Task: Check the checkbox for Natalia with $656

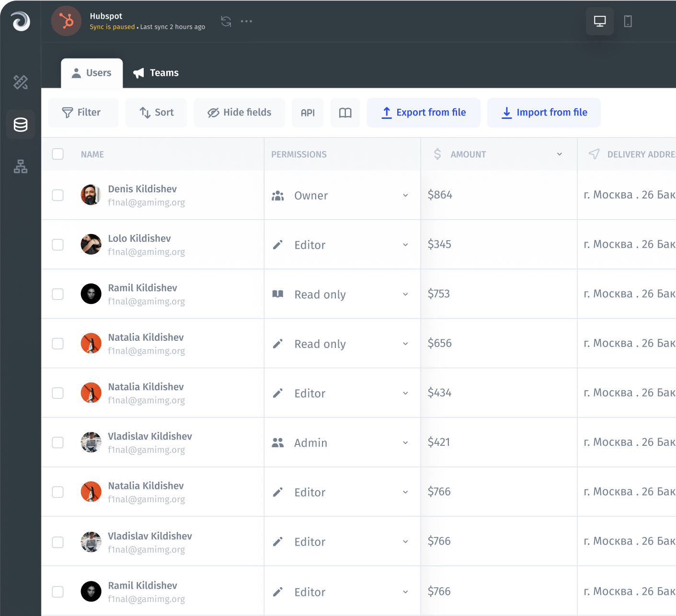Action: (58, 344)
